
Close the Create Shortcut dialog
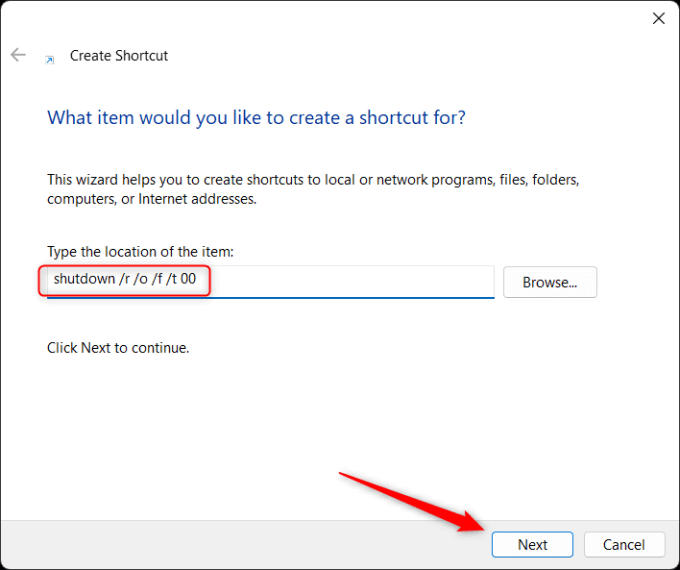(x=659, y=18)
